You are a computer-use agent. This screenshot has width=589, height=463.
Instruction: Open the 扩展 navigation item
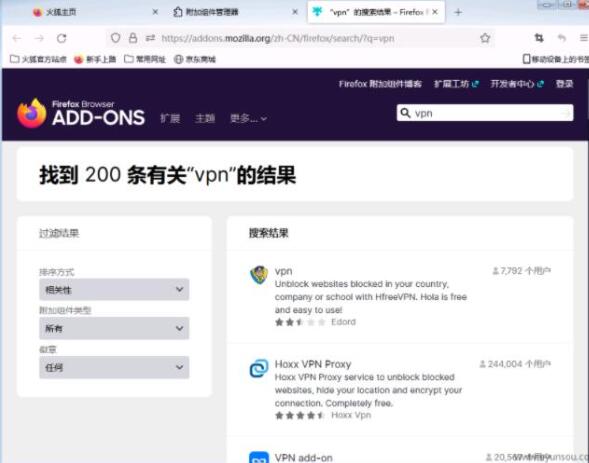pyautogui.click(x=170, y=119)
